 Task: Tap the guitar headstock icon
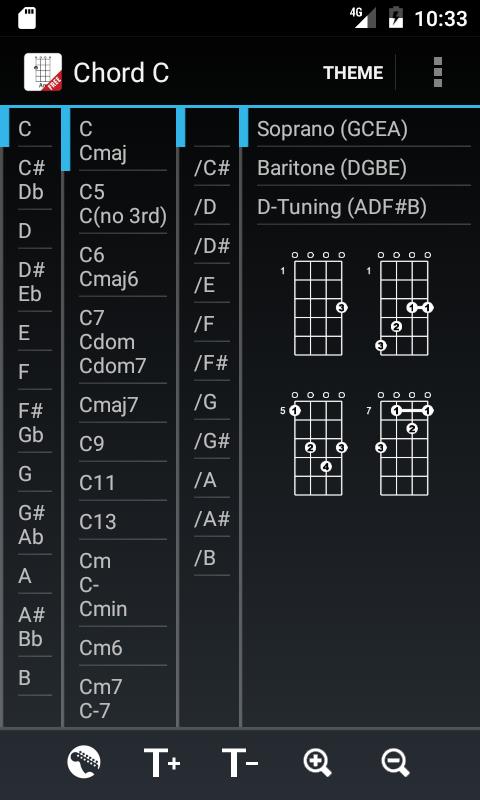click(84, 762)
